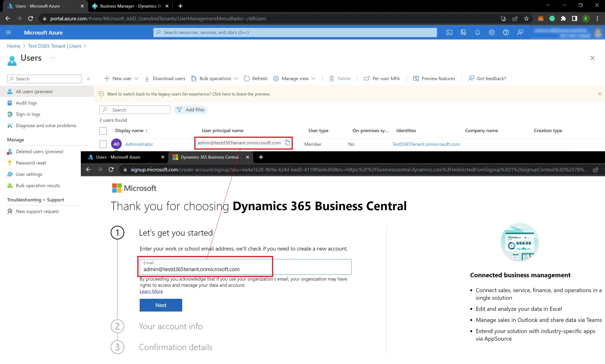
Task: Open Chrome three-dot menu
Action: 597,18
